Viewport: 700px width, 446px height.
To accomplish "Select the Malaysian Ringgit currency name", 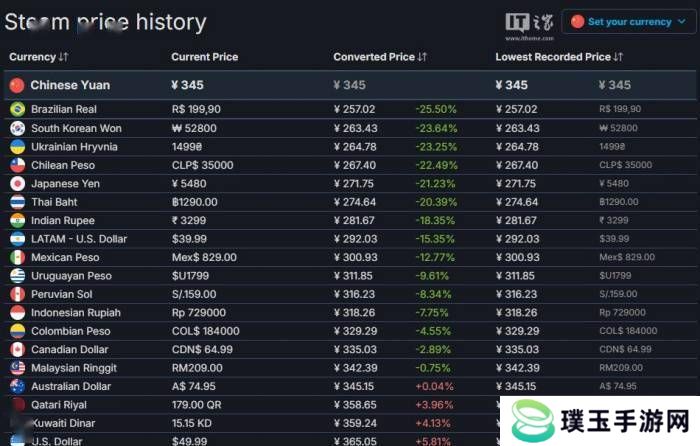I will point(74,368).
